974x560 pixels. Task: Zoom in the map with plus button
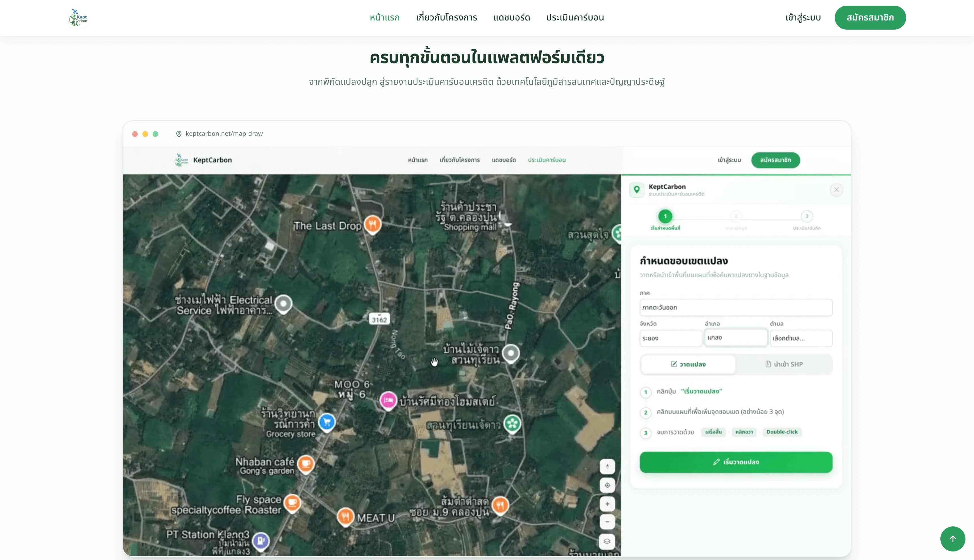pyautogui.click(x=607, y=504)
